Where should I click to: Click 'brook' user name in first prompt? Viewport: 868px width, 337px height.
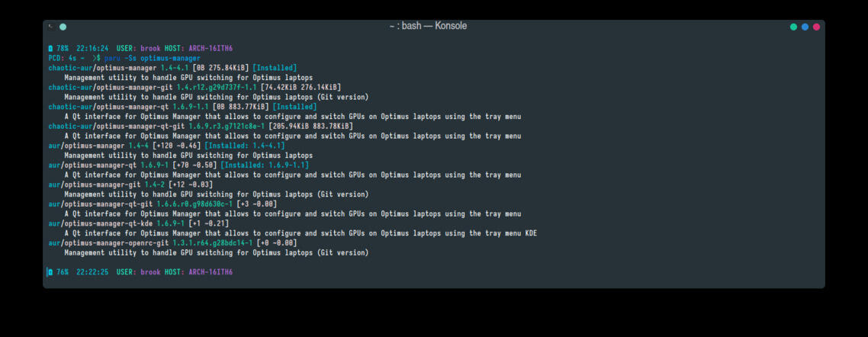tap(150, 48)
